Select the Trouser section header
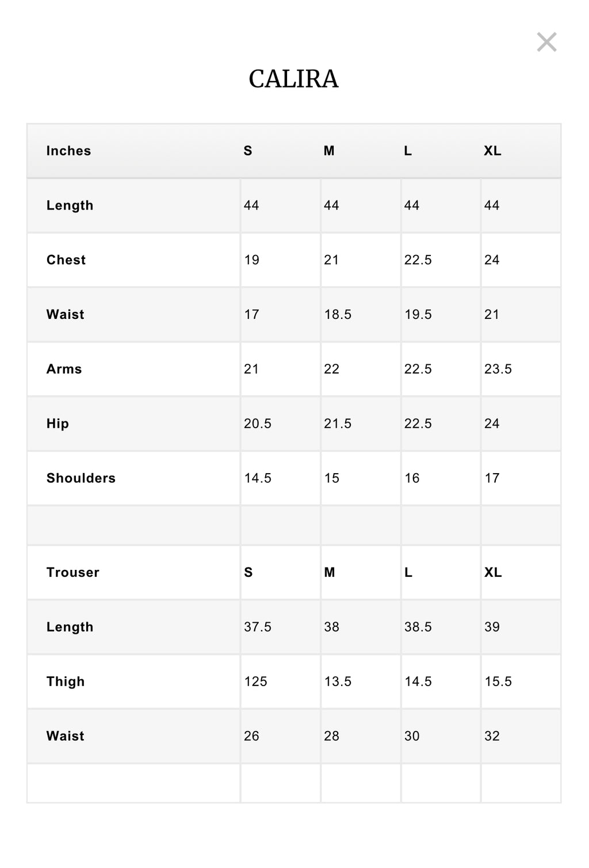 (73, 573)
